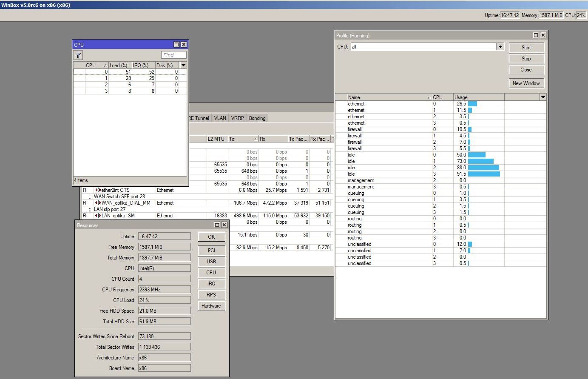Sort by IRQ (%) column header
The width and height of the screenshot is (588, 379).
[143, 65]
